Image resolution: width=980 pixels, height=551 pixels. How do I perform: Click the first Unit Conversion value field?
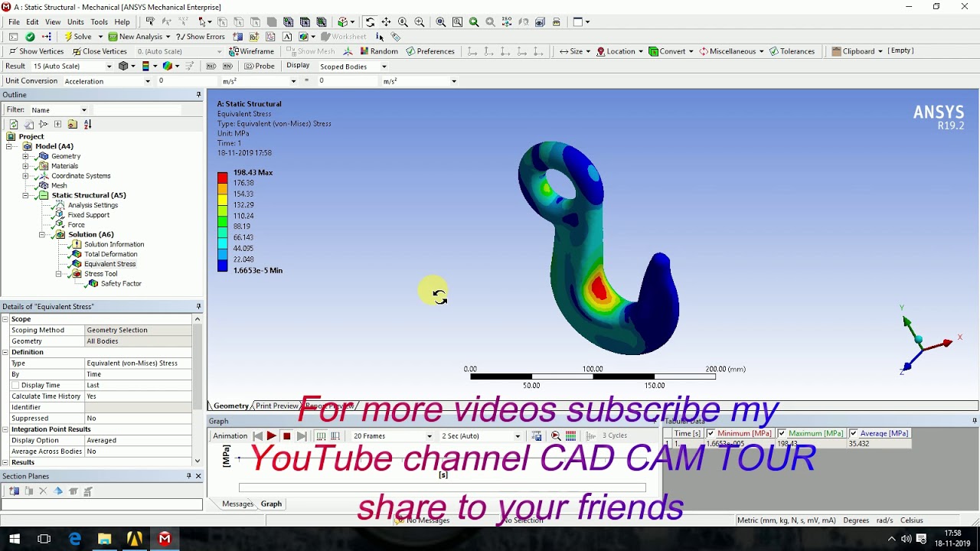tap(186, 81)
